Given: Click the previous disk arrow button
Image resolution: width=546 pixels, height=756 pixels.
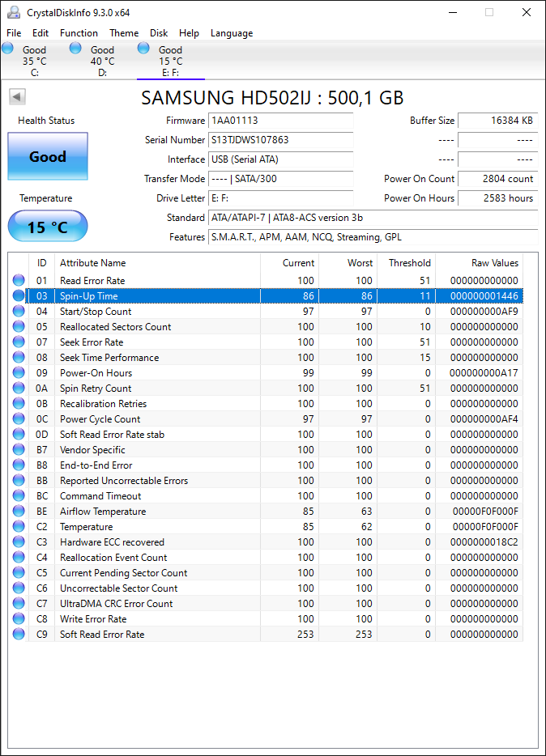Looking at the screenshot, I should point(17,97).
